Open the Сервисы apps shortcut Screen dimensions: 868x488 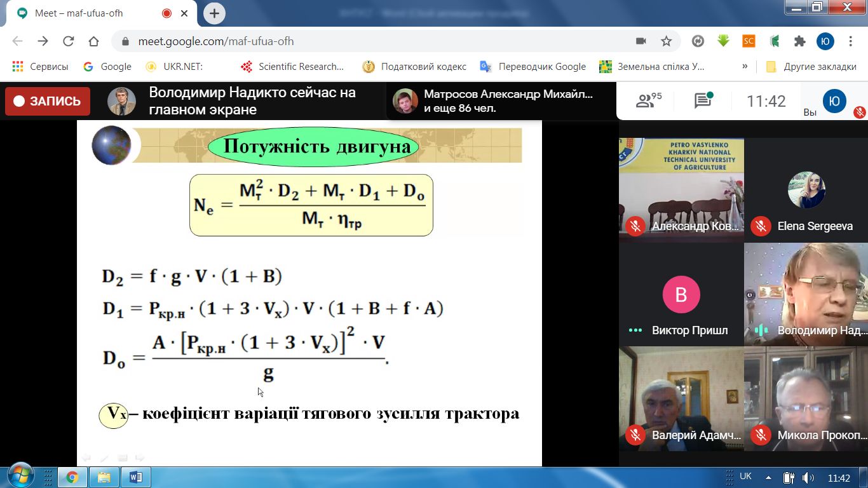(x=40, y=66)
